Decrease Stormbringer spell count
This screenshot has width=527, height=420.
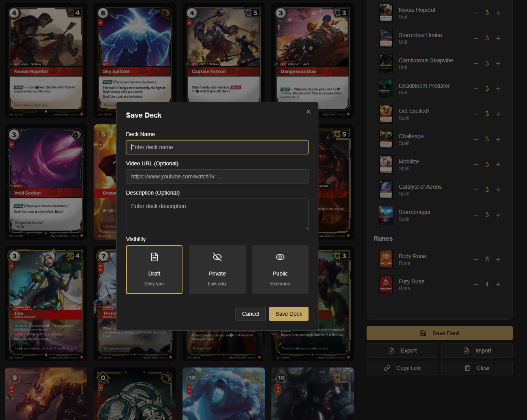pyautogui.click(x=476, y=215)
